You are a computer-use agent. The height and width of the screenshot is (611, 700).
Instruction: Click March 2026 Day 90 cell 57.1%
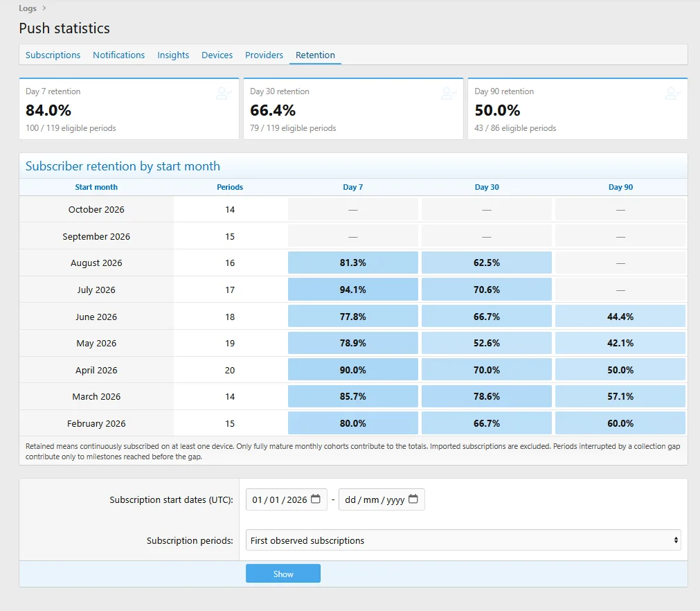pyautogui.click(x=620, y=396)
